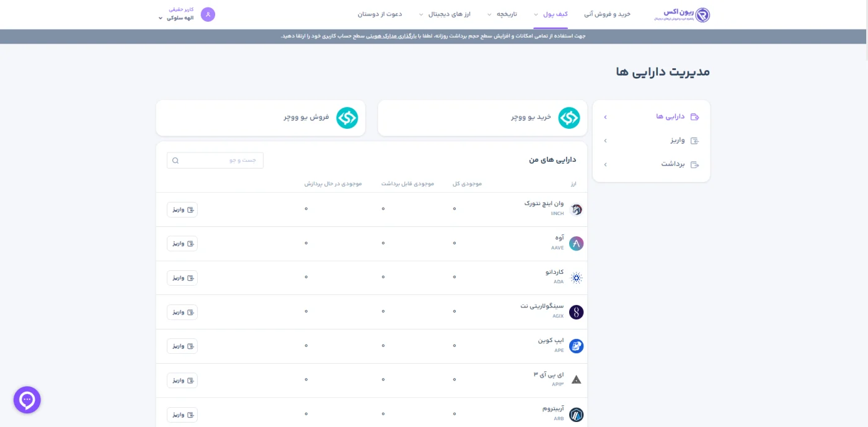The height and width of the screenshot is (427, 868).
Task: Click the wallet icon beside دارایی ها
Action: (x=694, y=117)
